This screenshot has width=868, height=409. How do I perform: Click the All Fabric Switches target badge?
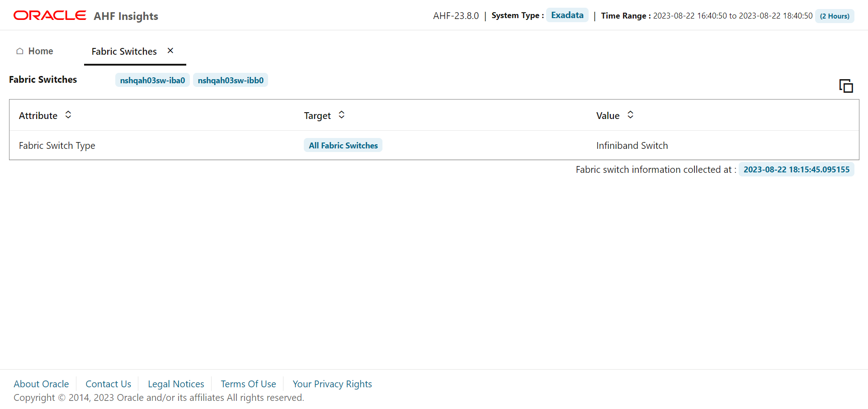[343, 145]
